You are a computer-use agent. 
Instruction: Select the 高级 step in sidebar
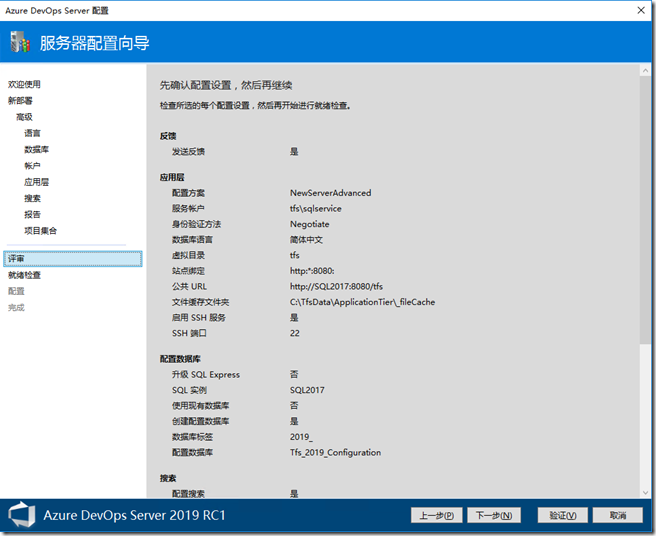(x=24, y=117)
